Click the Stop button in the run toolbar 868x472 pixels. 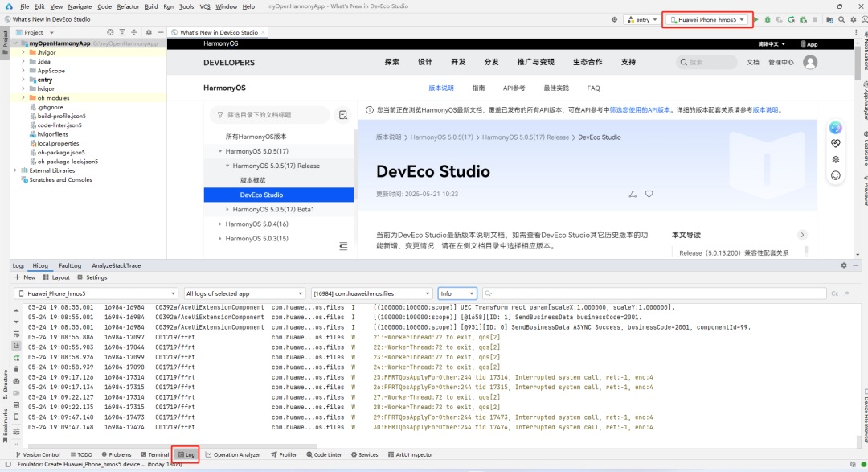tap(815, 20)
